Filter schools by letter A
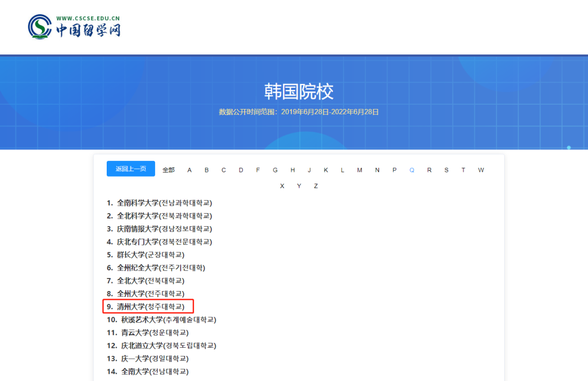The height and width of the screenshot is (381, 588). (x=189, y=170)
